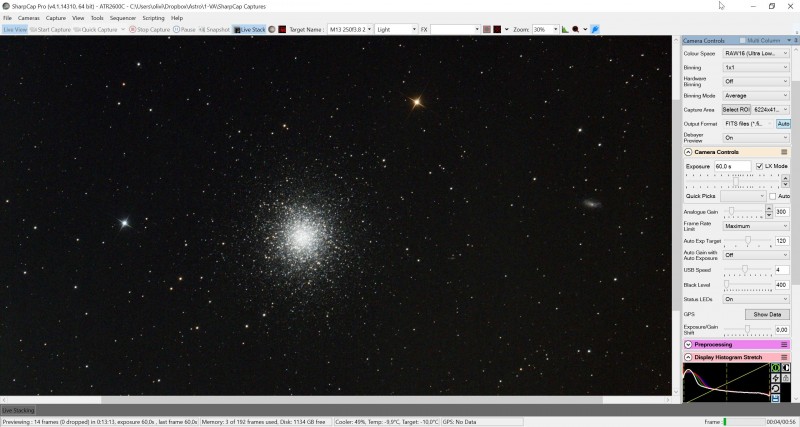This screenshot has width=800, height=427.
Task: Open the Cameras menu
Action: tap(29, 18)
